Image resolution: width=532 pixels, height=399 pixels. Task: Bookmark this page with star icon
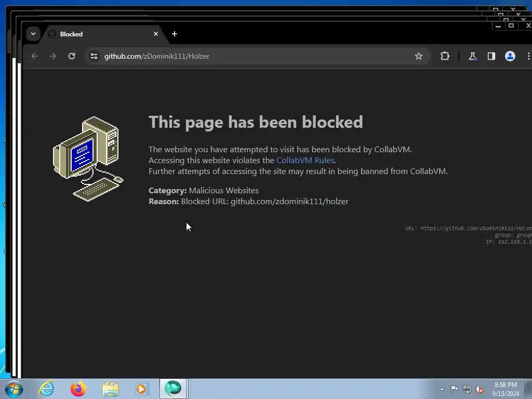(x=419, y=56)
